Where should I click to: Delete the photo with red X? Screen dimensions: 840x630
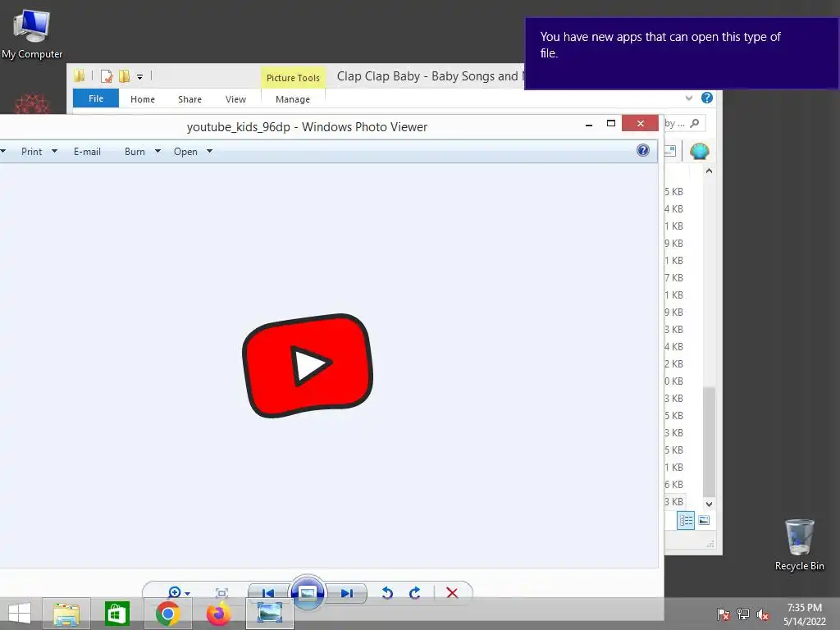click(x=452, y=592)
